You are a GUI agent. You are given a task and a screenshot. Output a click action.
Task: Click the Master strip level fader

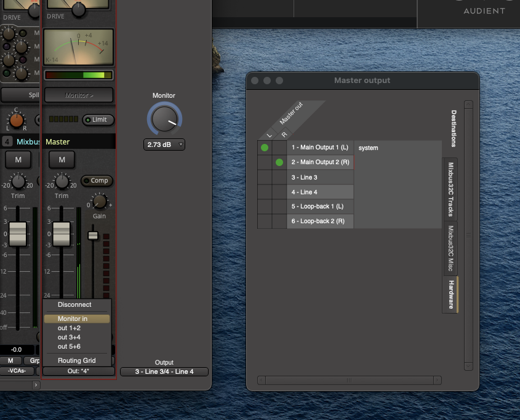pyautogui.click(x=62, y=234)
